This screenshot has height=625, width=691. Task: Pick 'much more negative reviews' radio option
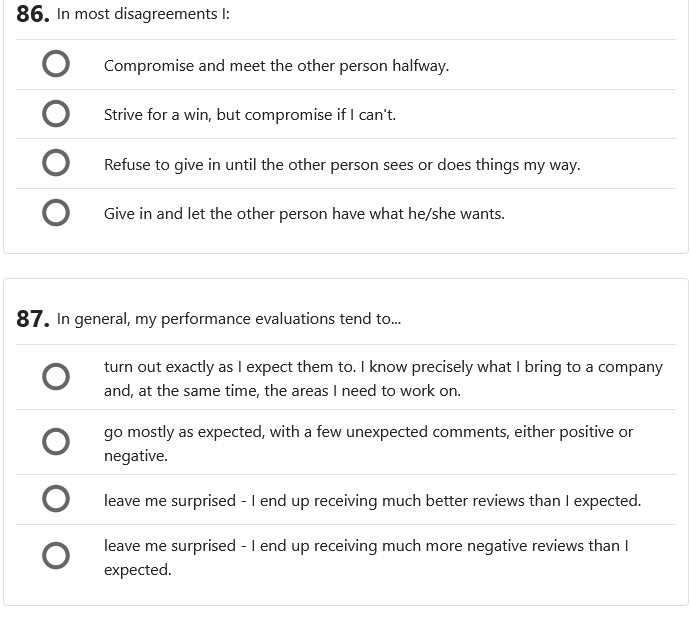[x=56, y=556]
